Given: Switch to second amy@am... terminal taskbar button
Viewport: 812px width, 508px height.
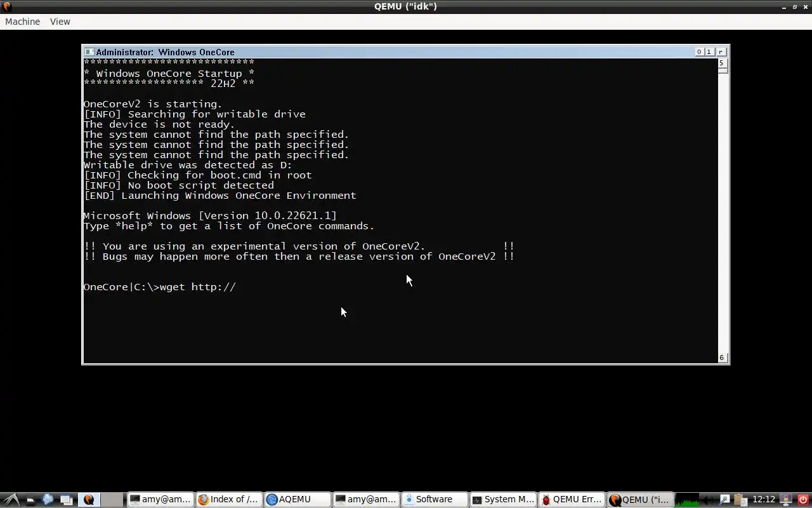Looking at the screenshot, I should [x=365, y=500].
